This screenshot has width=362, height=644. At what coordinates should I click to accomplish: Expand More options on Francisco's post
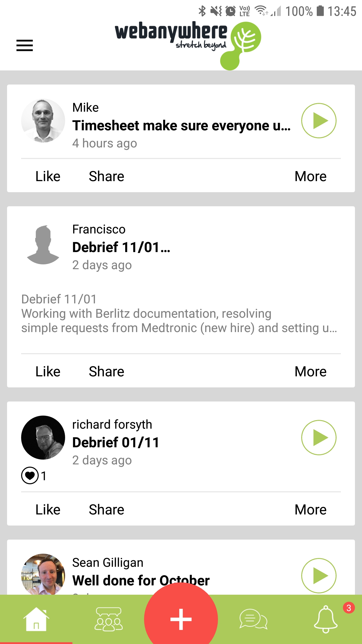coord(310,371)
